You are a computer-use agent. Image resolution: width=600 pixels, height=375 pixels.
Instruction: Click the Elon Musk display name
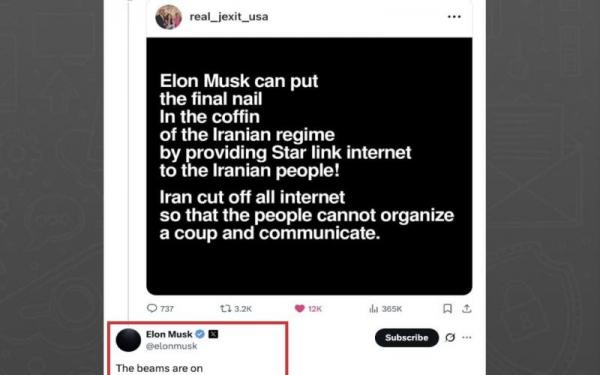pos(169,334)
